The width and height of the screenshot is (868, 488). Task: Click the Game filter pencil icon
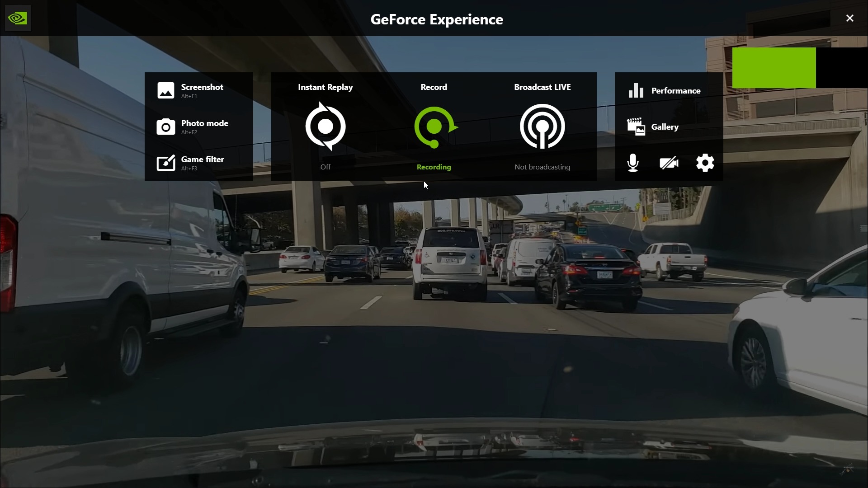click(x=165, y=163)
